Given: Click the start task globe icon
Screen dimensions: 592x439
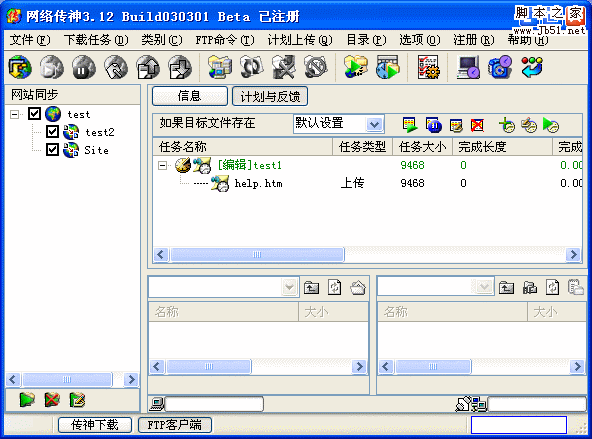Looking at the screenshot, I should point(52,68).
